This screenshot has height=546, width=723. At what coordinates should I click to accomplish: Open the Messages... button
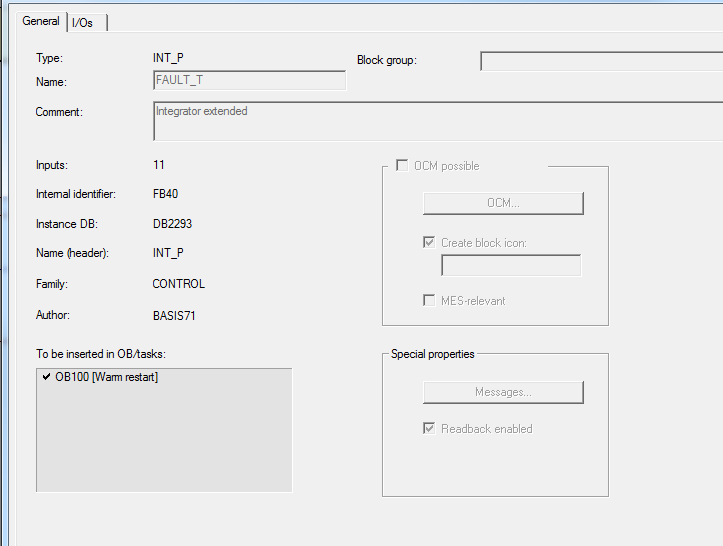(503, 392)
